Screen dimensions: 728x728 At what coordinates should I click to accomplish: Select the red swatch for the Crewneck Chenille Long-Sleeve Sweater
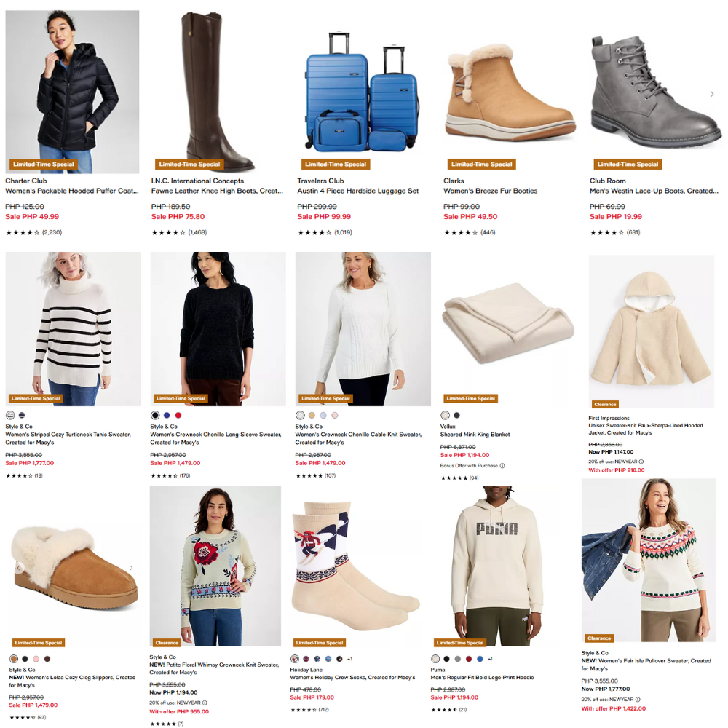178,415
